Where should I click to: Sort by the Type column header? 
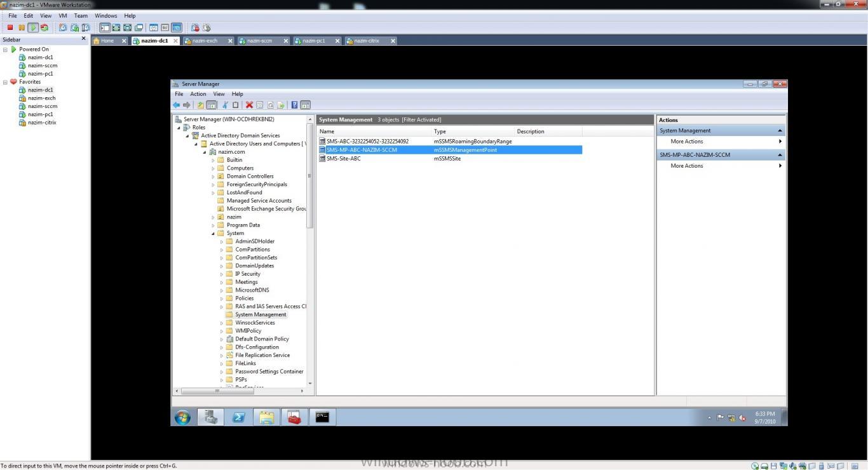coord(473,131)
